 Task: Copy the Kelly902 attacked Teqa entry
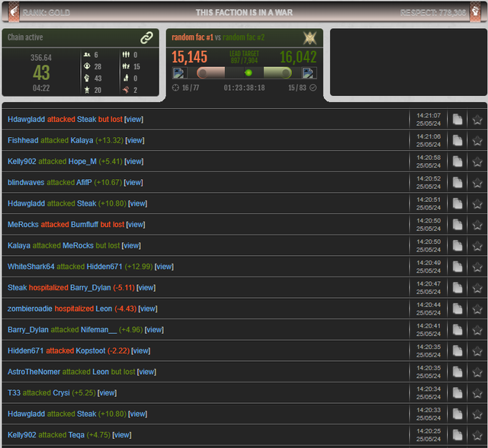tap(457, 435)
